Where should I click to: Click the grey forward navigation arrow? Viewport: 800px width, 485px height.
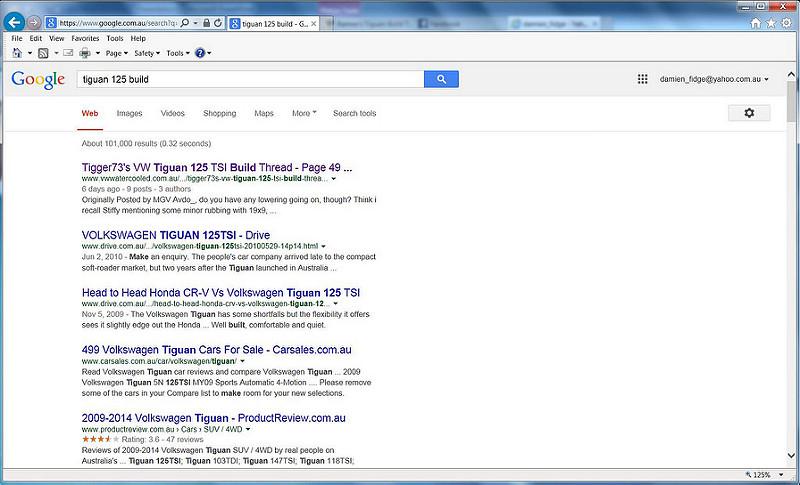(34, 22)
